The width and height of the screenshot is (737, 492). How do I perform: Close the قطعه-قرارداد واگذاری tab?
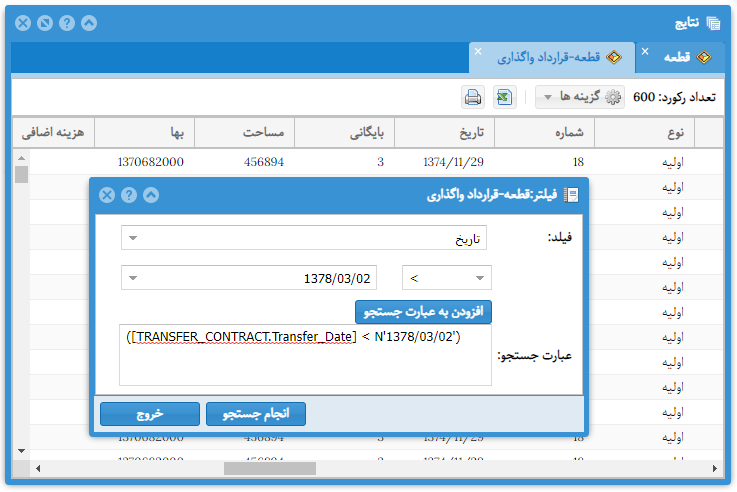tap(478, 51)
